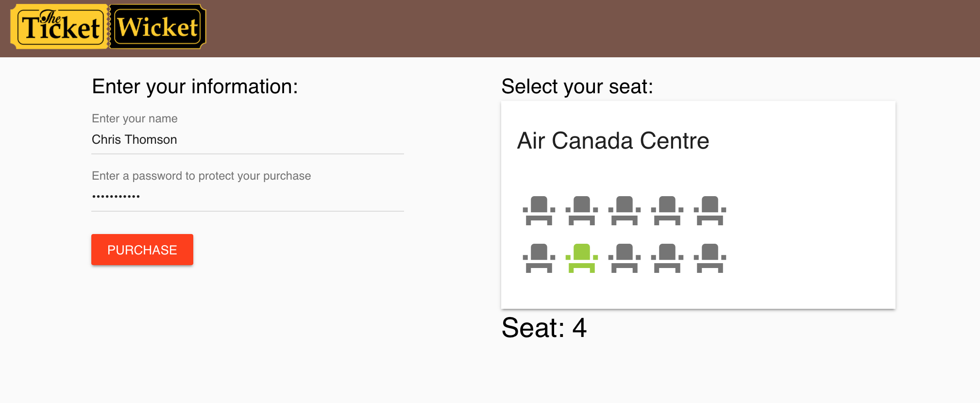Click the Seat: 4 indicator text
980x403 pixels.
click(544, 328)
